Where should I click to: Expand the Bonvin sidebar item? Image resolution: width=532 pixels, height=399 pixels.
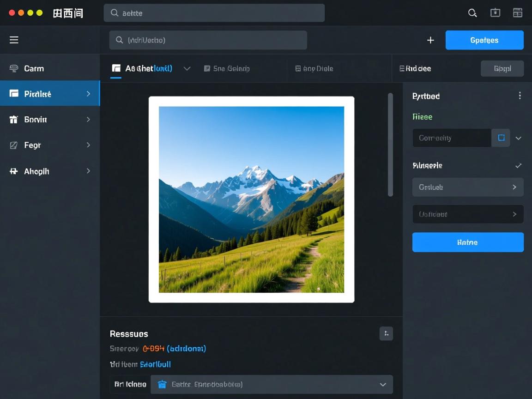pos(88,120)
